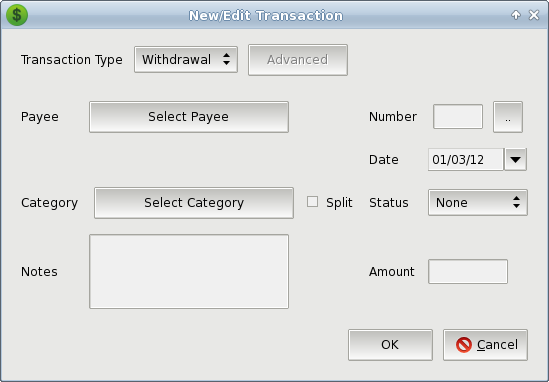This screenshot has width=549, height=382.
Task: Click the 'Date' label text
Action: point(384,160)
